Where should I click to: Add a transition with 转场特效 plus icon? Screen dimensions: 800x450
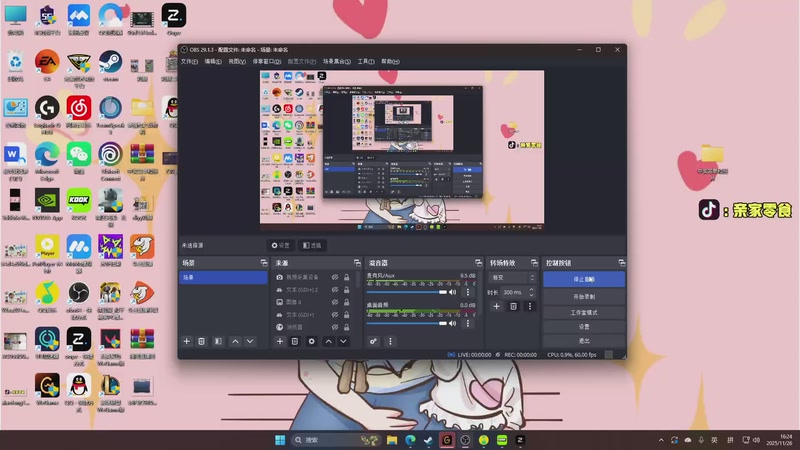click(x=496, y=306)
